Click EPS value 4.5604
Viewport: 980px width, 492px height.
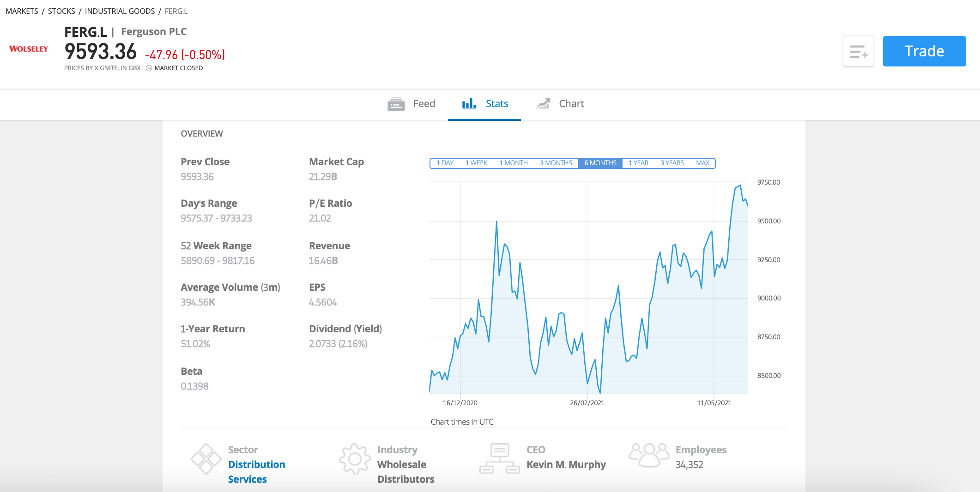323,302
